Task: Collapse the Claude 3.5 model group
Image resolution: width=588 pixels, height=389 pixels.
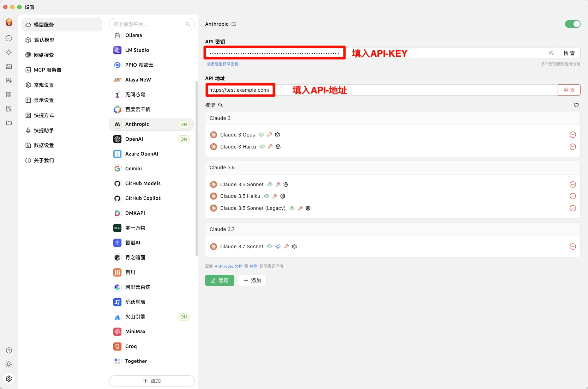Action: point(392,168)
